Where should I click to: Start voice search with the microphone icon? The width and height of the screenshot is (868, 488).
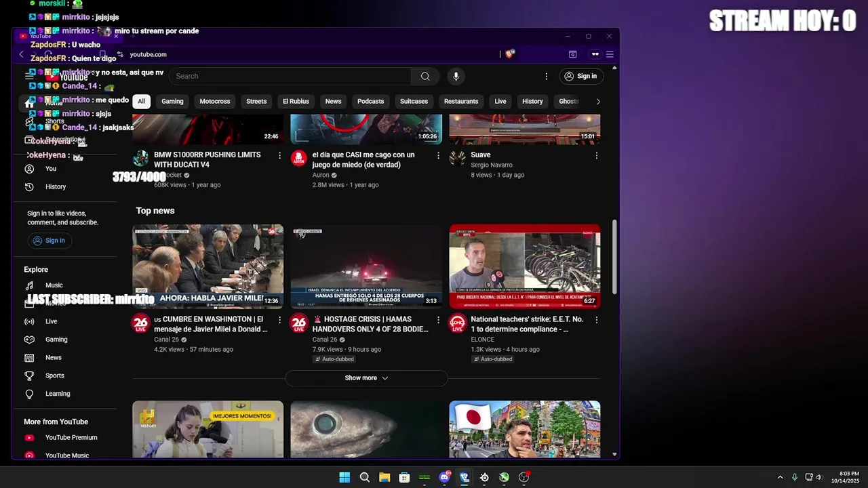click(x=456, y=76)
